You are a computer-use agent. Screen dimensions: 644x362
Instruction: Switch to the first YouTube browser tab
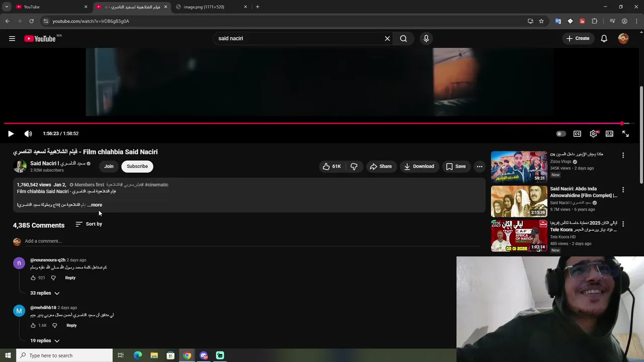50,7
